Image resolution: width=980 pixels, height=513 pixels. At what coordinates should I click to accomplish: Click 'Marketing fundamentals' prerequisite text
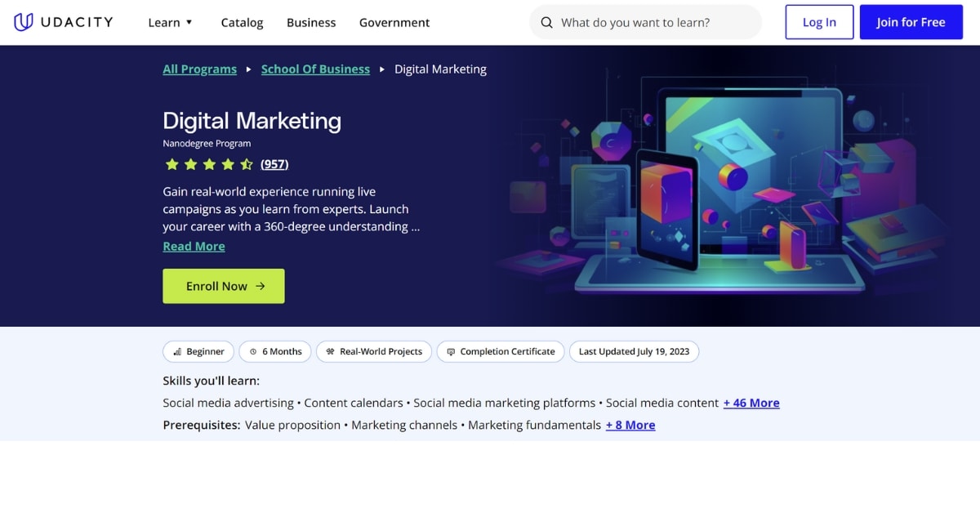click(534, 426)
